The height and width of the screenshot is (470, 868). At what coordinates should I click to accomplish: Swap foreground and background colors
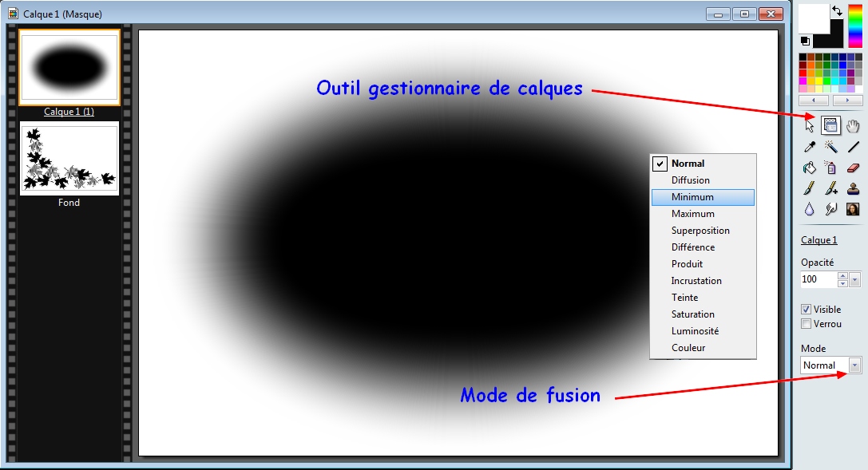tap(837, 10)
